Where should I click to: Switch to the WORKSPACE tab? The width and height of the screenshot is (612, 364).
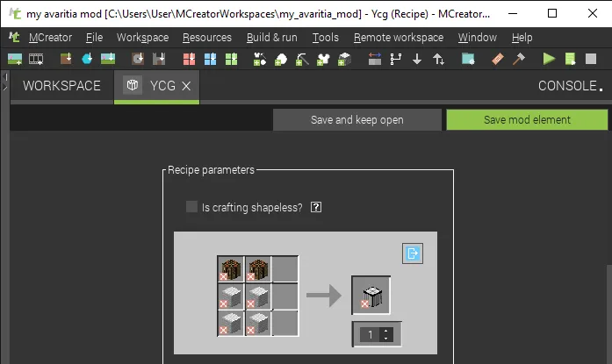pos(61,86)
